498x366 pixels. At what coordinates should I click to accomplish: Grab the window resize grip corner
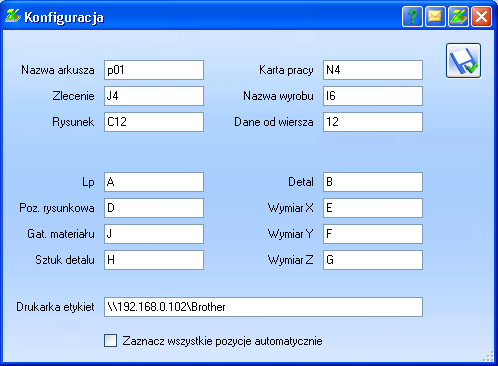point(489,356)
